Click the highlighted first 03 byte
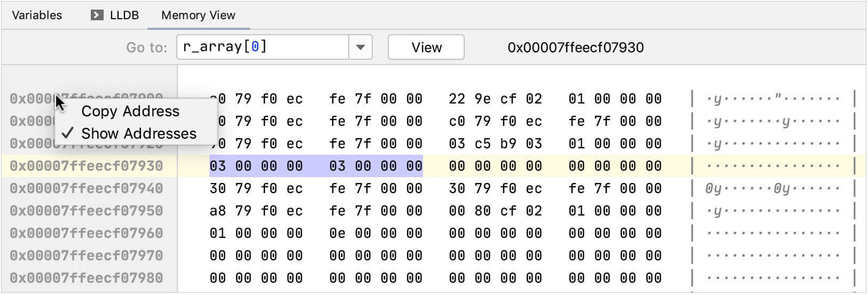The width and height of the screenshot is (868, 295). tap(218, 166)
